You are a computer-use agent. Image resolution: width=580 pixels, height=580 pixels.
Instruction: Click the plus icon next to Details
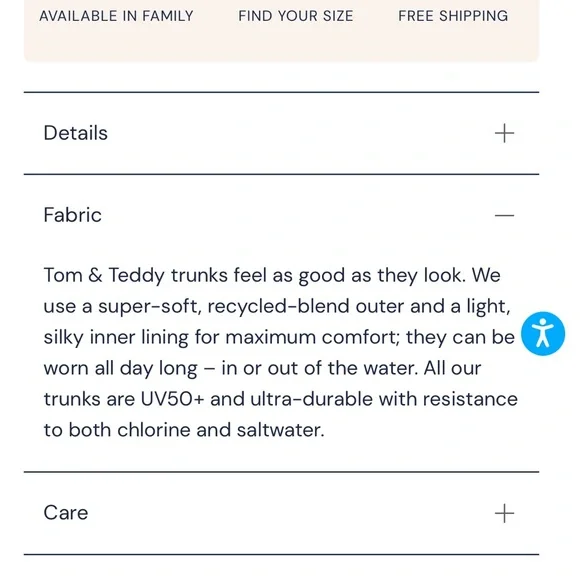pos(504,133)
